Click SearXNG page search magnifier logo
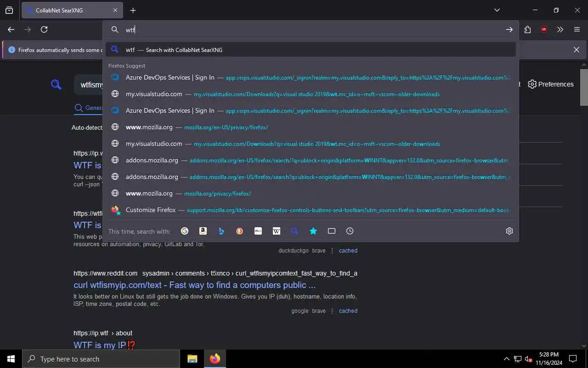 (x=56, y=85)
